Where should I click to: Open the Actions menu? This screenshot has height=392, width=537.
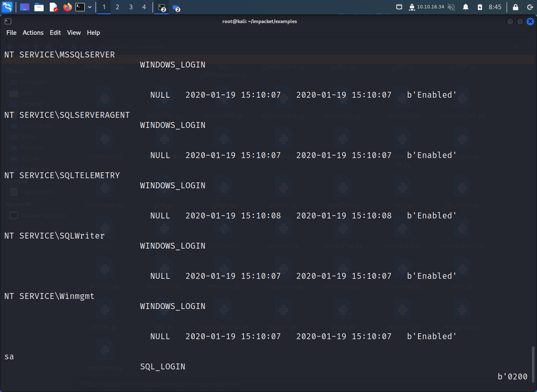[x=33, y=33]
